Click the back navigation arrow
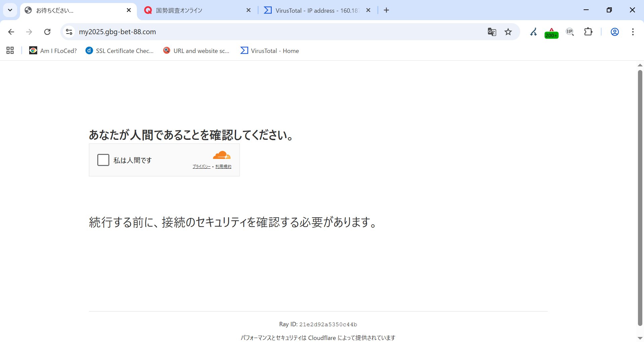644x342 pixels. (11, 32)
